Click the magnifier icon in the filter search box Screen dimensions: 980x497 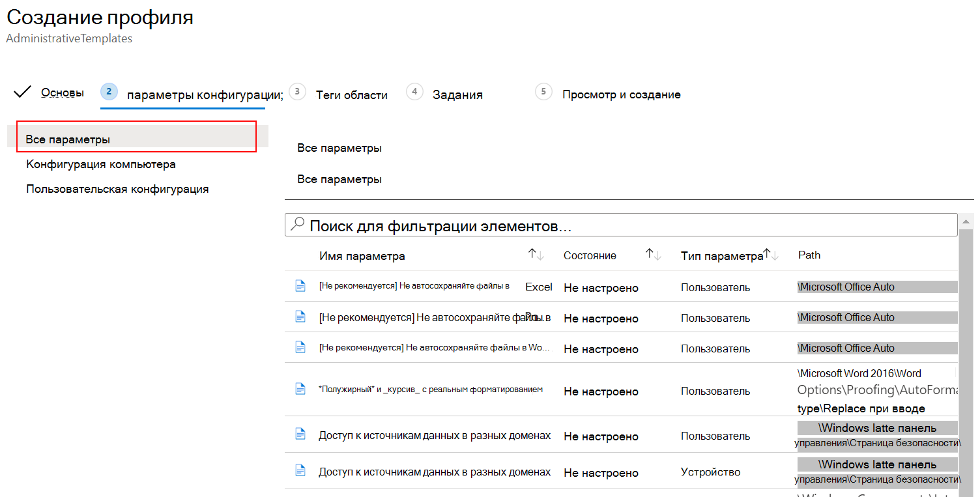[297, 225]
